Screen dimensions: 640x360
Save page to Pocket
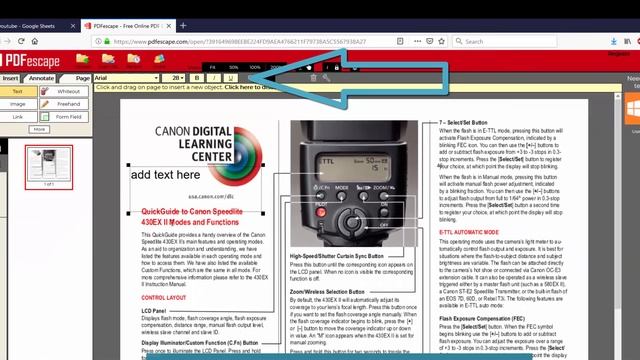coord(429,41)
